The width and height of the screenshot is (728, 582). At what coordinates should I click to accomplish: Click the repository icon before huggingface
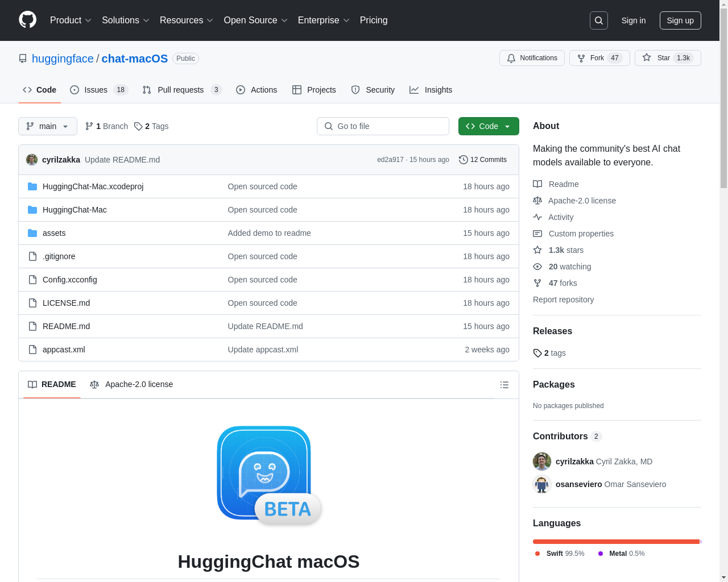(x=23, y=59)
